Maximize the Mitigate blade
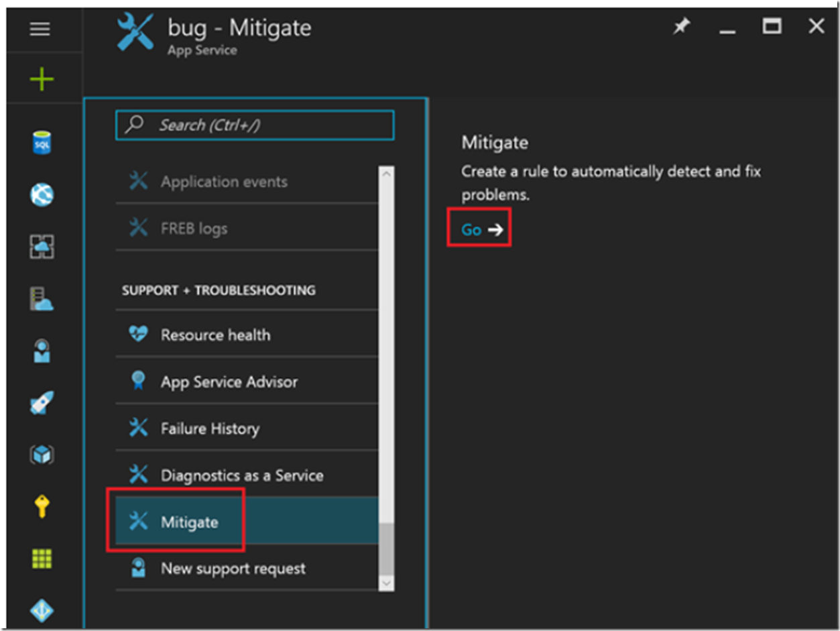This screenshot has width=840, height=631. [772, 26]
